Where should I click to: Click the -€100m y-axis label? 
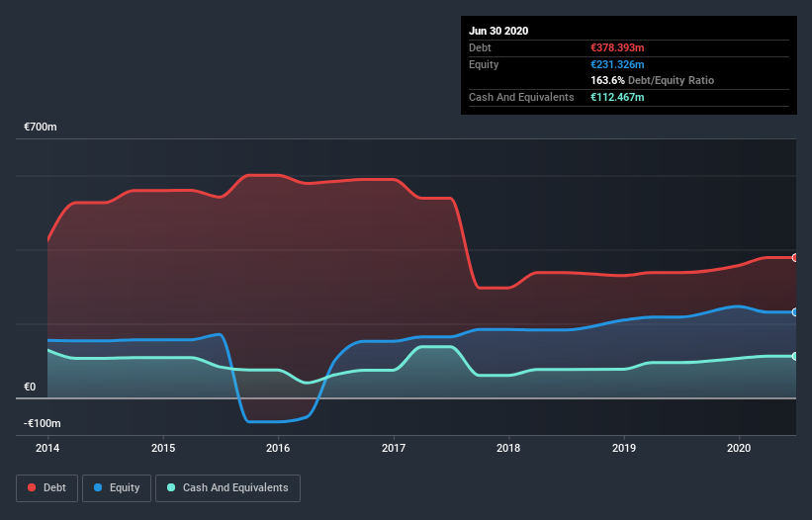(x=42, y=423)
